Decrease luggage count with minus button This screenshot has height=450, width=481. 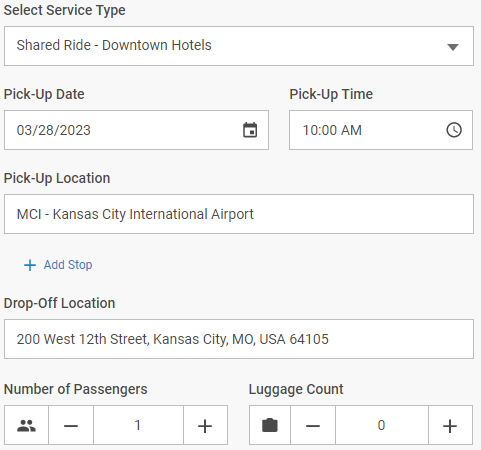tap(313, 425)
